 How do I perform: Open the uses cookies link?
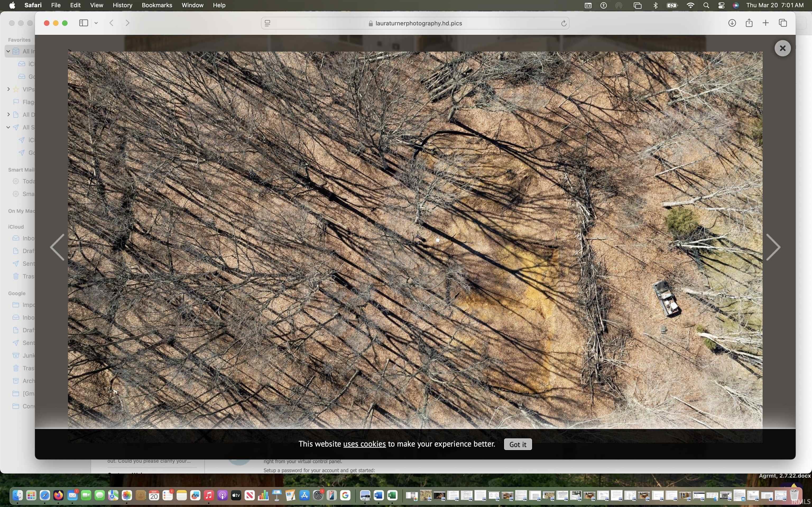click(364, 444)
